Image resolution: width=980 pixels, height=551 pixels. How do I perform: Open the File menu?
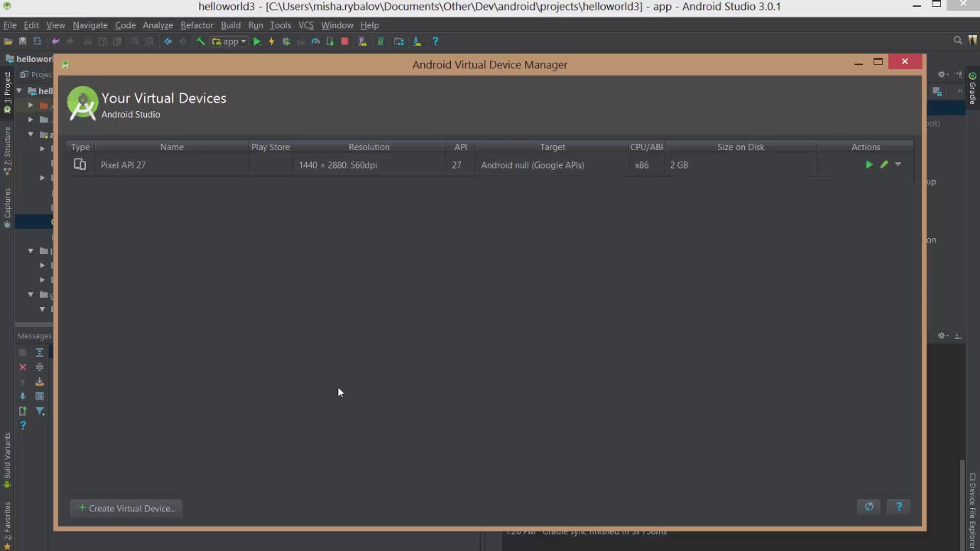pyautogui.click(x=10, y=25)
